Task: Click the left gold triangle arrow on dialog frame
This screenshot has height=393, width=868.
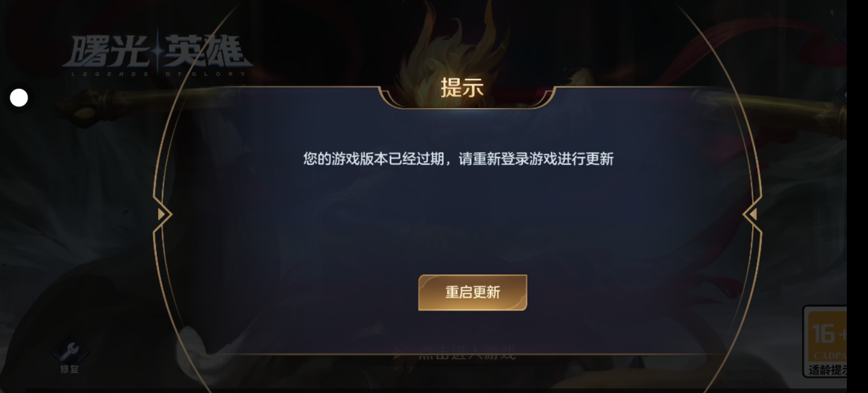Action: pyautogui.click(x=162, y=214)
